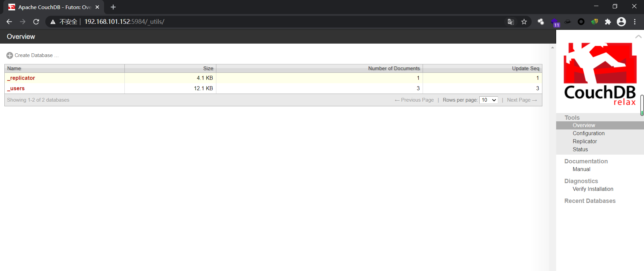Click the first gray extension icon after the star

pos(541,22)
